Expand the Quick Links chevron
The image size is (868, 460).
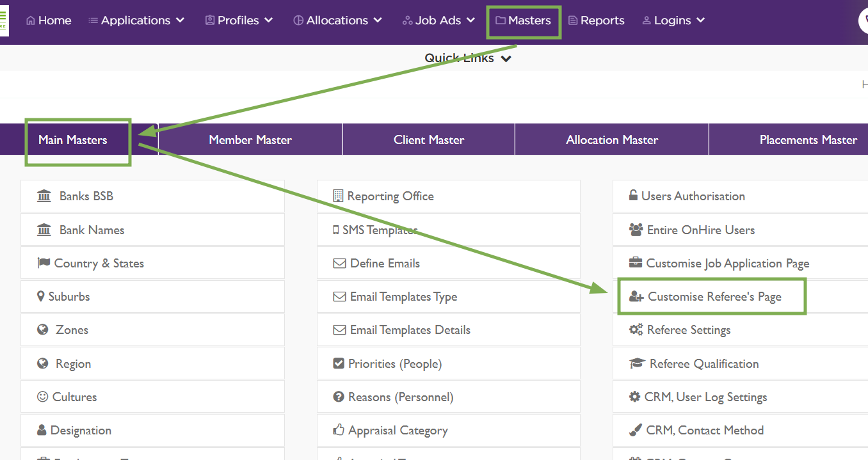tap(506, 59)
